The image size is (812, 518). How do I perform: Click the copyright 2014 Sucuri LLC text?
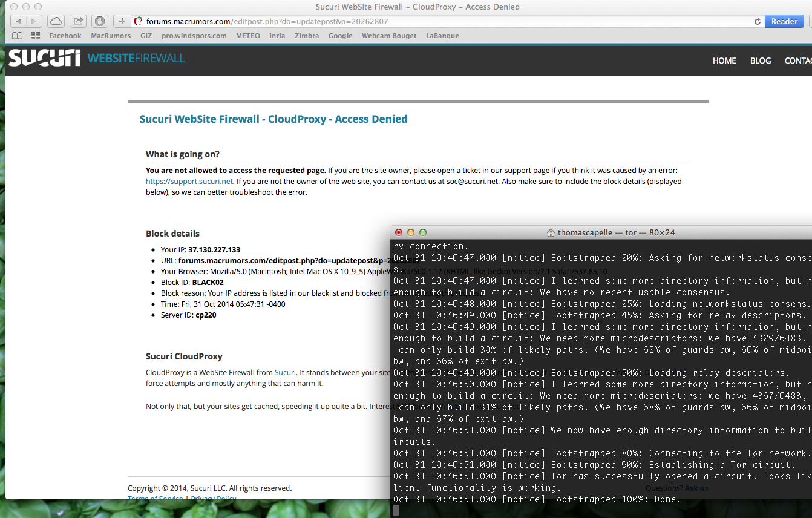pyautogui.click(x=209, y=488)
